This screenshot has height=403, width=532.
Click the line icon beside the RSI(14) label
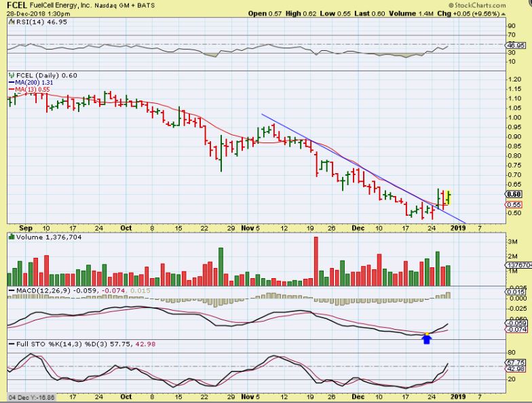pos(12,22)
